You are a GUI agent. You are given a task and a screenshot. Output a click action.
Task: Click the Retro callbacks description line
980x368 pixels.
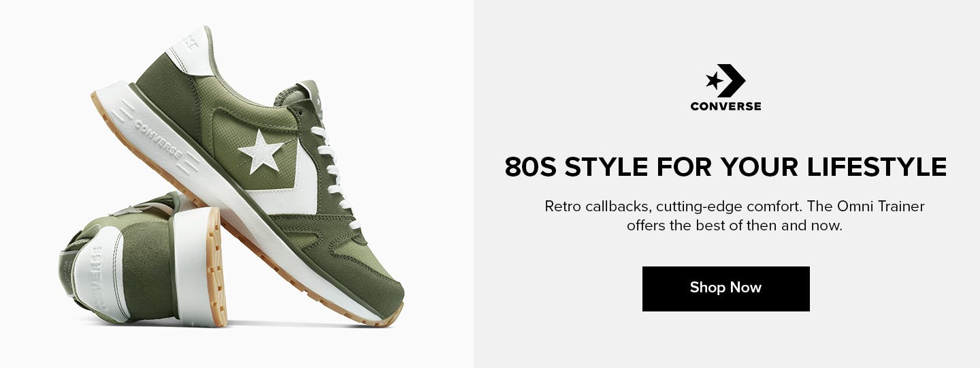[734, 206]
